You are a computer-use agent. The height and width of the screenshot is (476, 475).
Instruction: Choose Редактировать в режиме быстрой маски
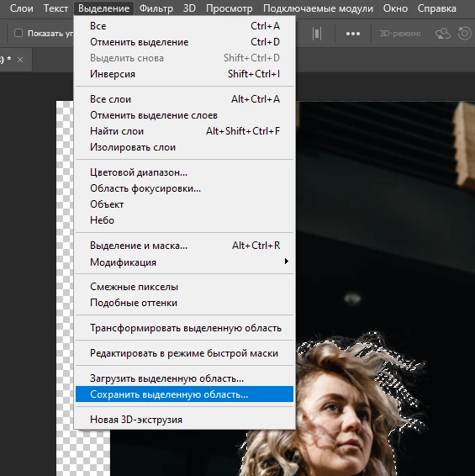185,353
